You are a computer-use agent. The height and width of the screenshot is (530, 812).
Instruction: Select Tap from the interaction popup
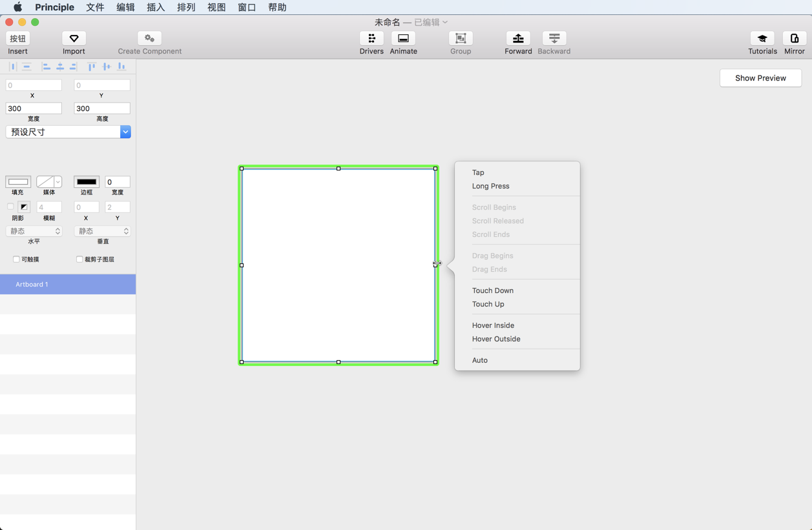click(478, 172)
